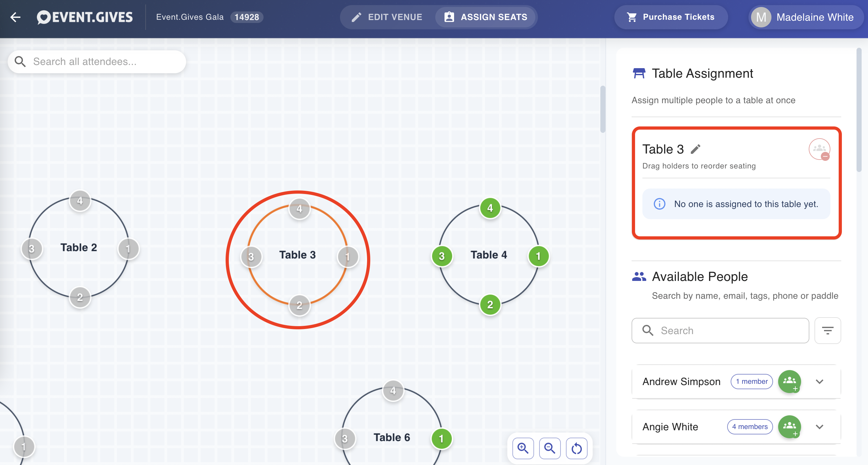868x465 pixels.
Task: Select green seat 4 at Table 4
Action: pyautogui.click(x=490, y=208)
